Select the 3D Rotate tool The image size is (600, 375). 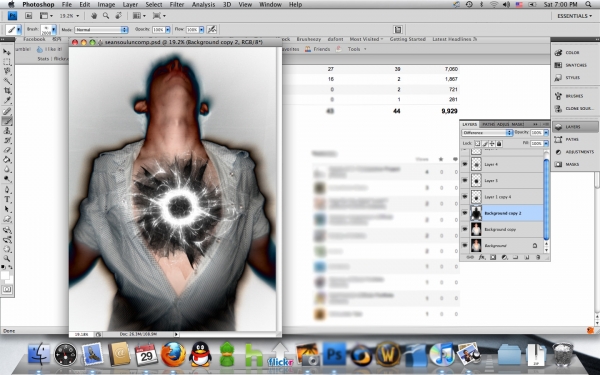pyautogui.click(x=7, y=230)
